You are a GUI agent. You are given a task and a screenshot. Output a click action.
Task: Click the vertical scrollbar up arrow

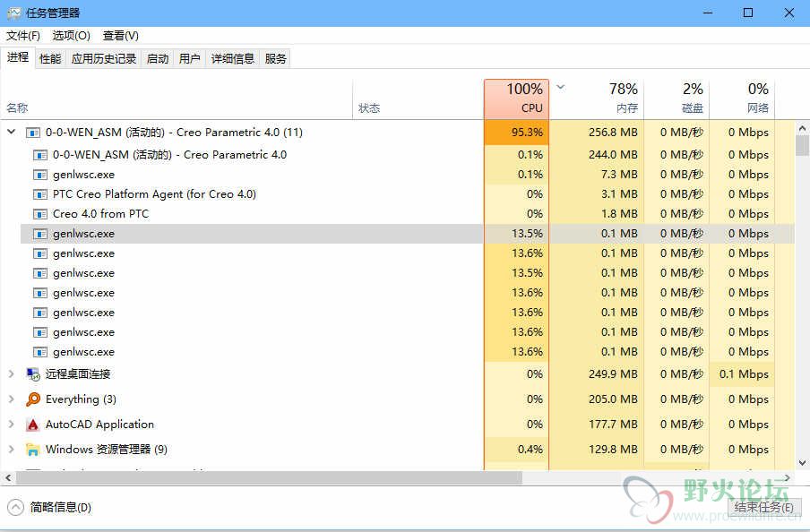pyautogui.click(x=802, y=127)
